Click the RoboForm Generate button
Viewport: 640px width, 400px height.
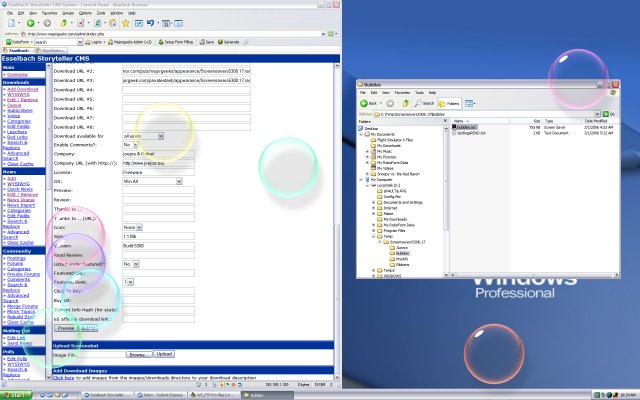pos(229,42)
